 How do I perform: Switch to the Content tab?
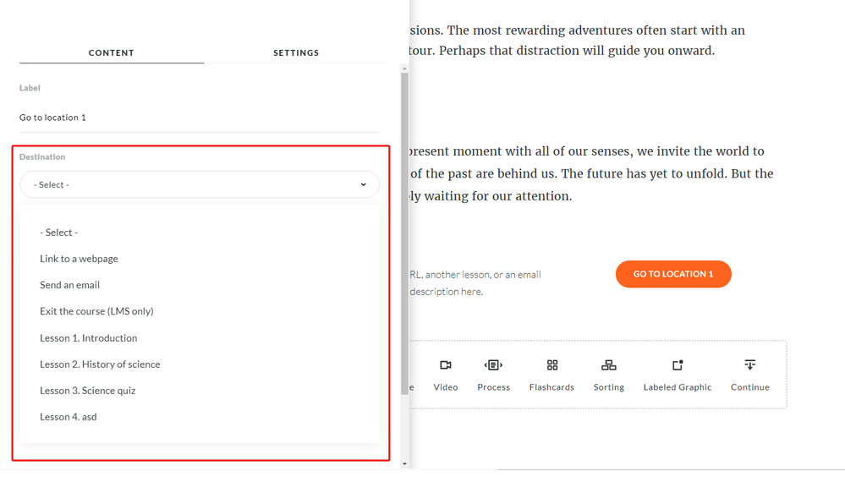coord(112,52)
